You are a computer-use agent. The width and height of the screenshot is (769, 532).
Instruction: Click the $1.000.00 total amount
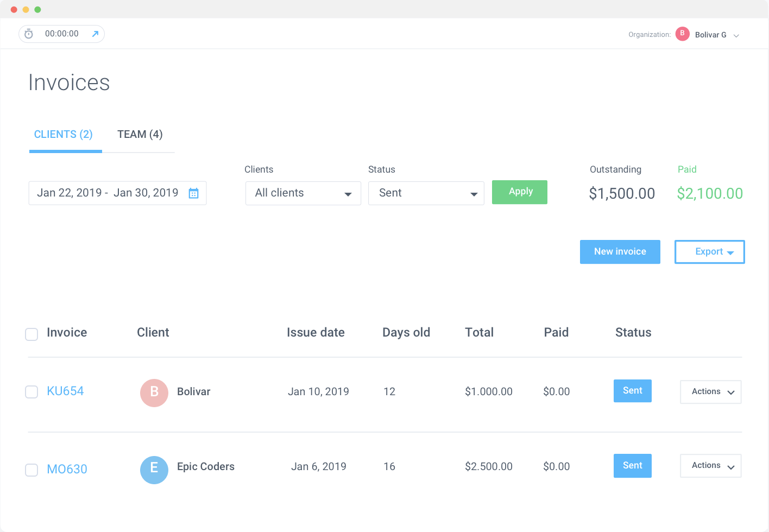(x=489, y=392)
